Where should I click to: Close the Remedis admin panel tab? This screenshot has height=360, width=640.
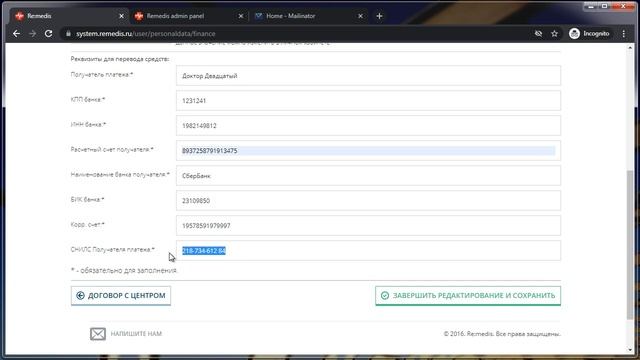pyautogui.click(x=241, y=16)
